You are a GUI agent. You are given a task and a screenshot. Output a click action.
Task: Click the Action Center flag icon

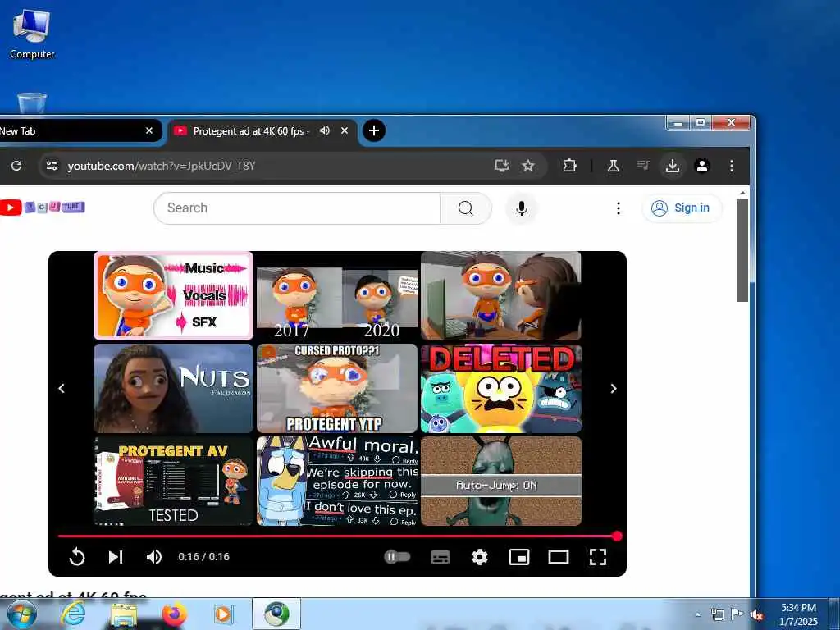point(737,615)
